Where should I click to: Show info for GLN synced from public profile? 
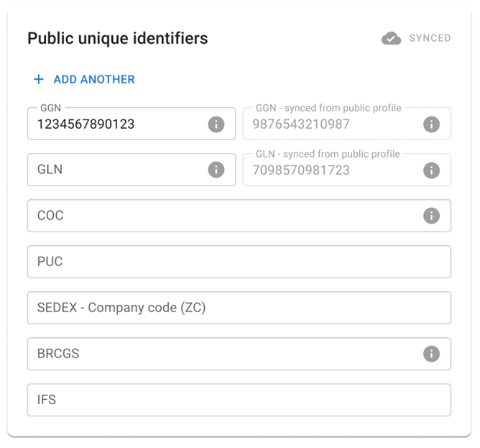point(431,170)
